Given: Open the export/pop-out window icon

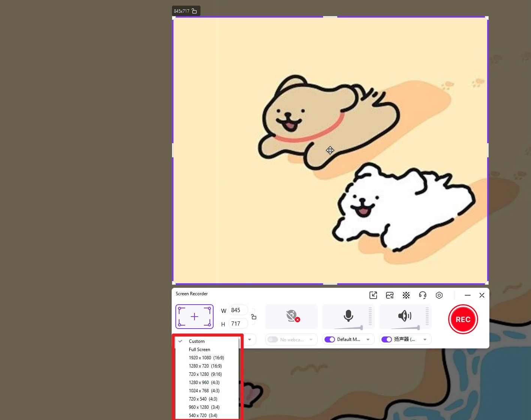Looking at the screenshot, I should [373, 295].
